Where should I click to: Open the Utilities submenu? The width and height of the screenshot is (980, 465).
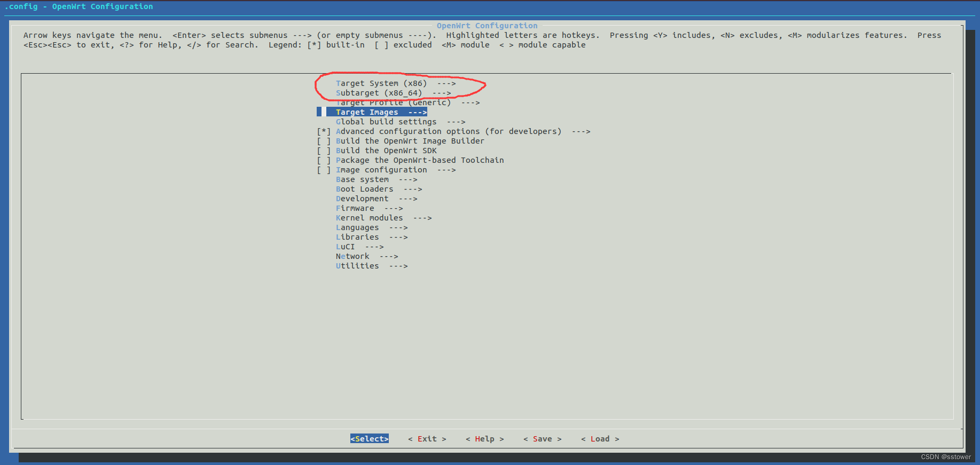coord(371,266)
